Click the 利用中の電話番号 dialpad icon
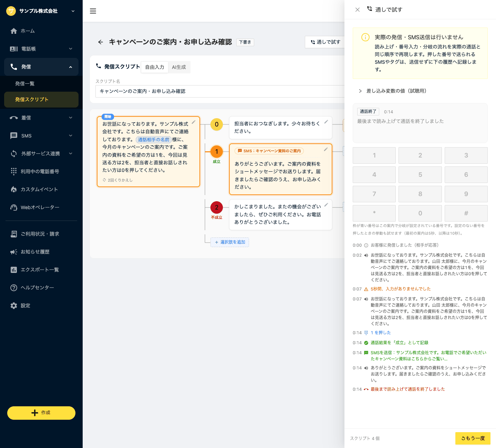The width and height of the screenshot is (496, 448). 14,171
